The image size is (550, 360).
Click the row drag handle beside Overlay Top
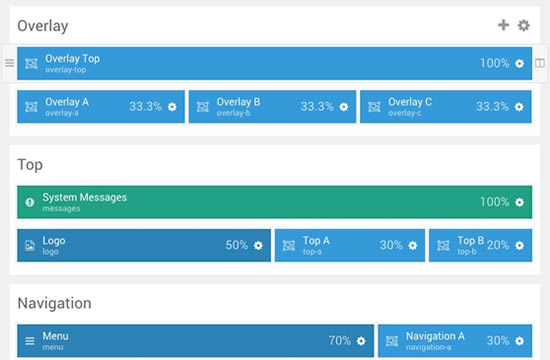pos(9,63)
